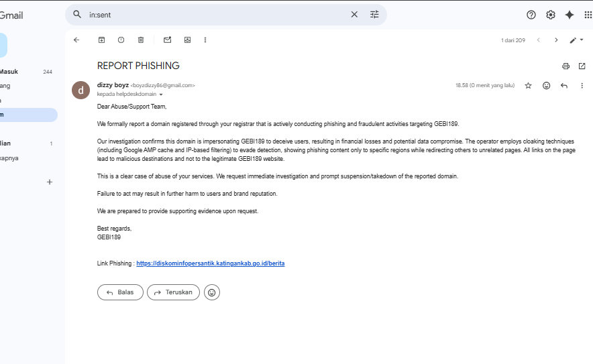This screenshot has width=593, height=364.
Task: Open the input tools pencil dropdown
Action: 575,40
